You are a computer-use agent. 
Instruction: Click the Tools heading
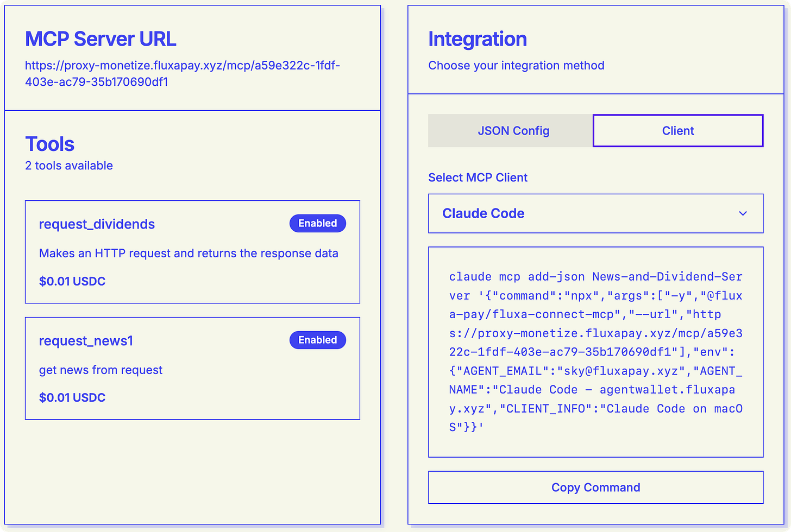coord(49,144)
